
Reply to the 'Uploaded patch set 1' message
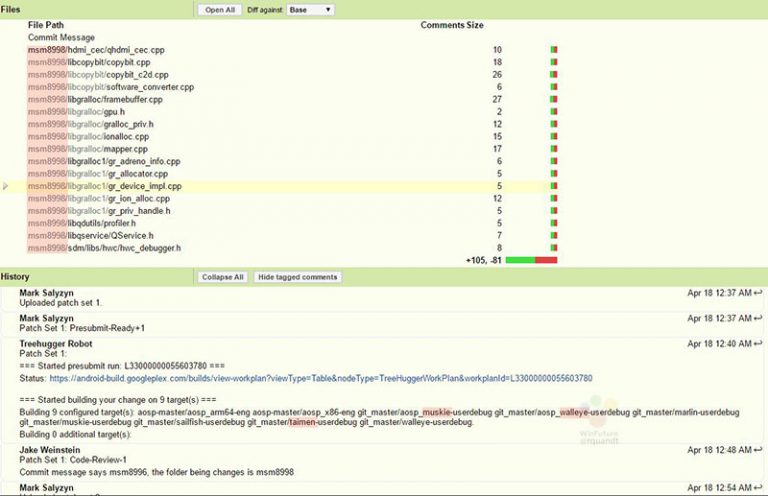click(757, 293)
